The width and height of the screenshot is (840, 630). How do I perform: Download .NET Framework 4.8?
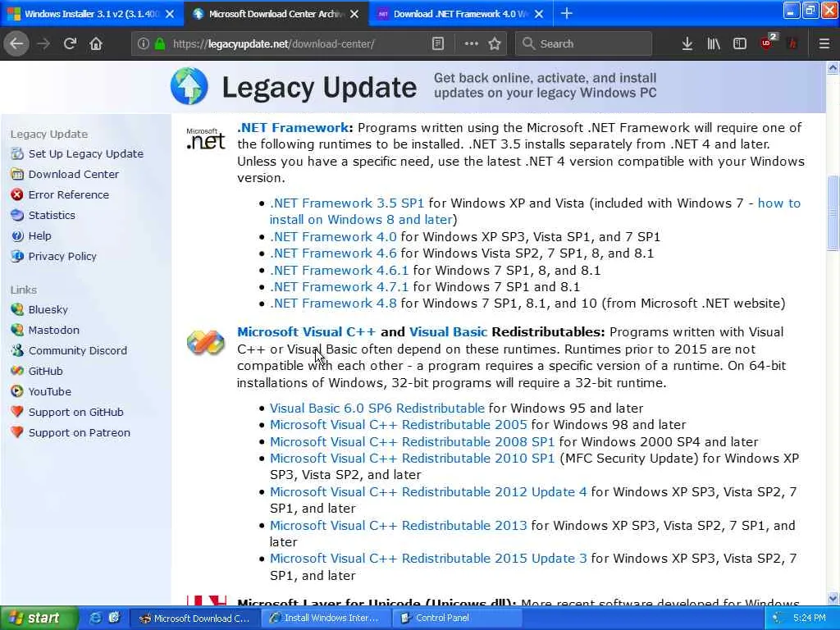[x=333, y=304]
